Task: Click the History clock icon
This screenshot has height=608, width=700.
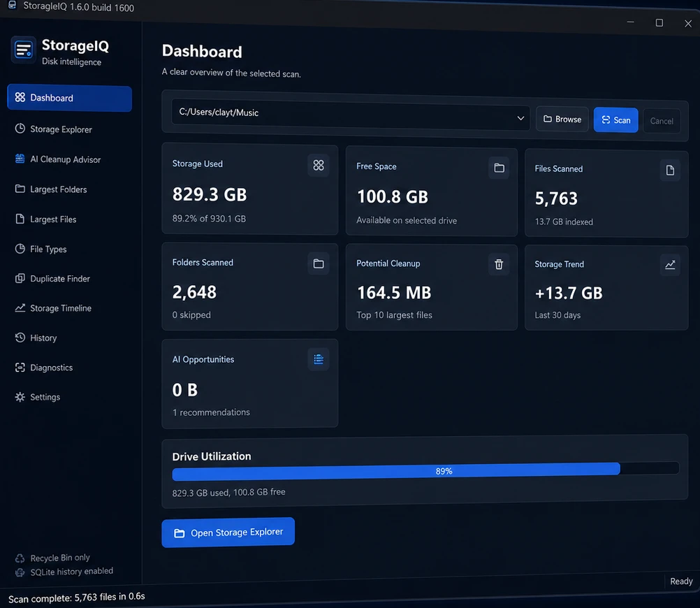Action: [x=20, y=338]
